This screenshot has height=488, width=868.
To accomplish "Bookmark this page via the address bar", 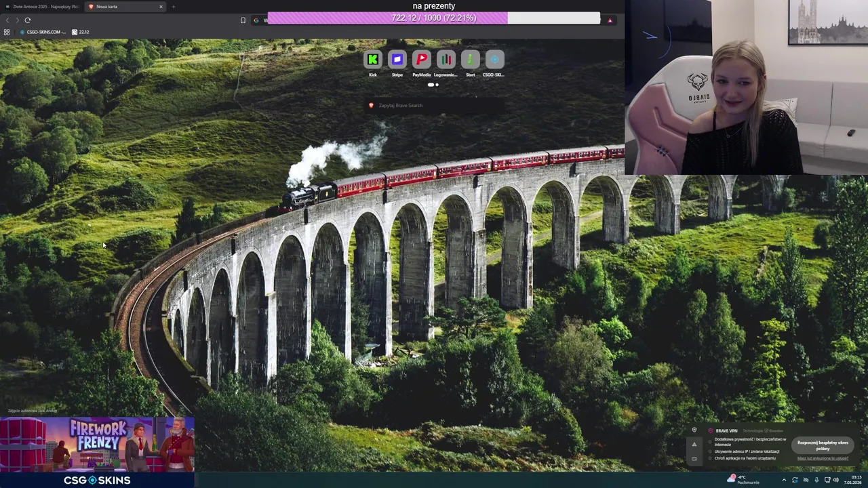I will [243, 20].
